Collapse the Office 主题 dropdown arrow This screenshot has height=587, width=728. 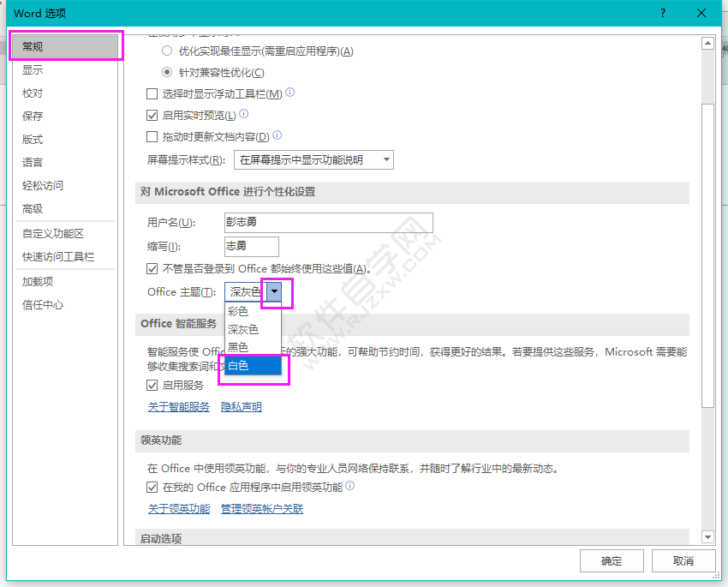pos(276,293)
